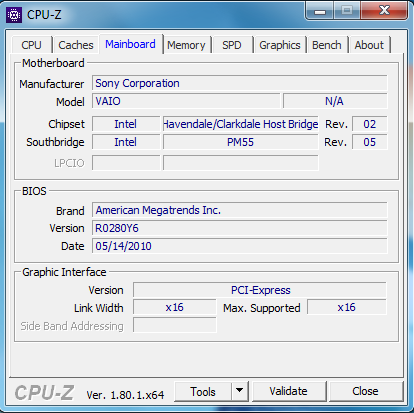The height and width of the screenshot is (413, 414).
Task: Click the Tools button
Action: 203,392
